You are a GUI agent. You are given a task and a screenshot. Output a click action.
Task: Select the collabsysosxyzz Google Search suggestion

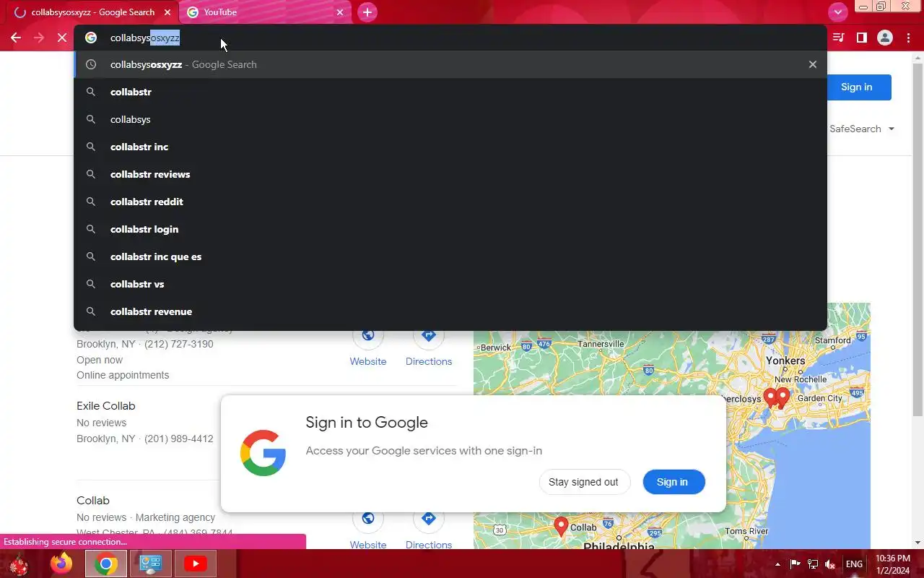tap(450, 64)
